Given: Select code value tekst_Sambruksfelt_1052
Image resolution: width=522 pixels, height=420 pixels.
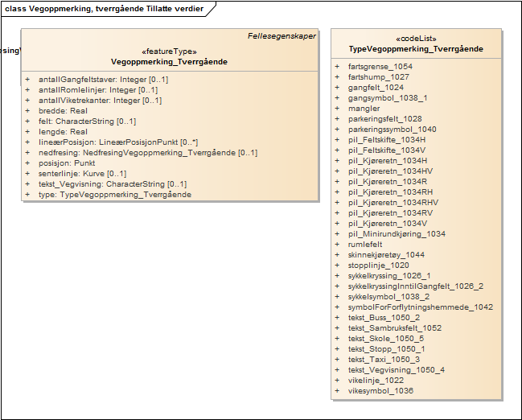Looking at the screenshot, I should 394,328.
